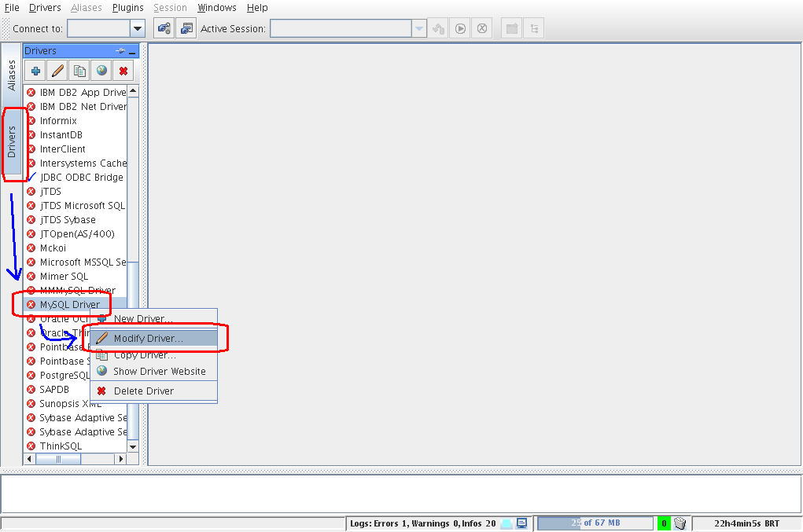Choose New Driver... from the context menu
Viewport: 803px width, 532px height.
(153, 319)
